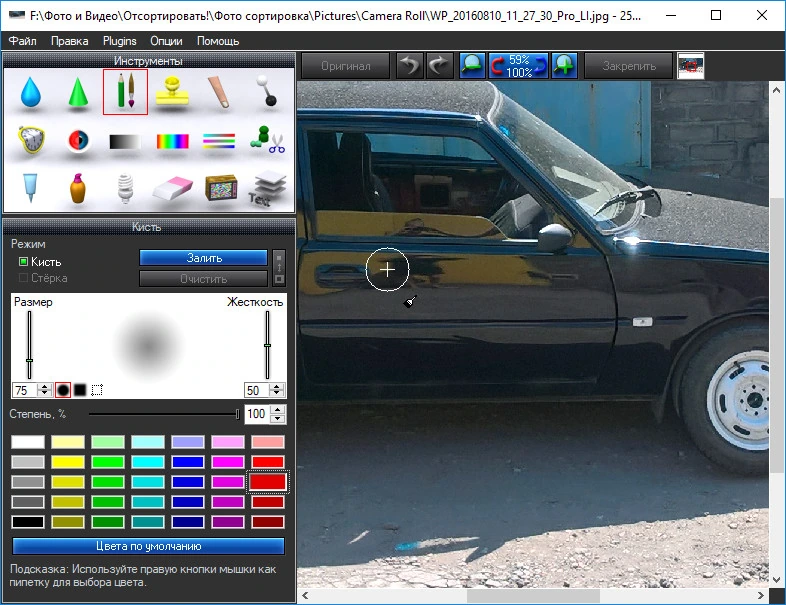The width and height of the screenshot is (786, 605).
Task: Select the orange lotion bottle tool
Action: click(x=77, y=188)
